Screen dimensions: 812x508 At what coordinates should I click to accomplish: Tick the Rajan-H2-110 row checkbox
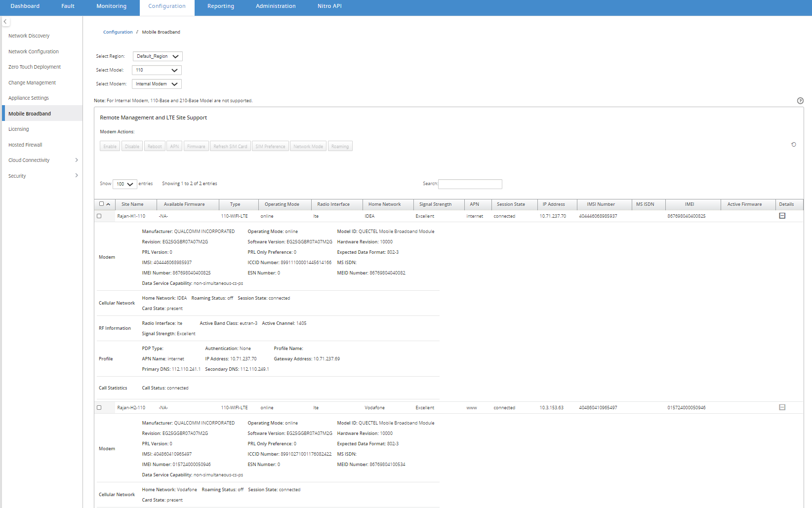pos(99,408)
